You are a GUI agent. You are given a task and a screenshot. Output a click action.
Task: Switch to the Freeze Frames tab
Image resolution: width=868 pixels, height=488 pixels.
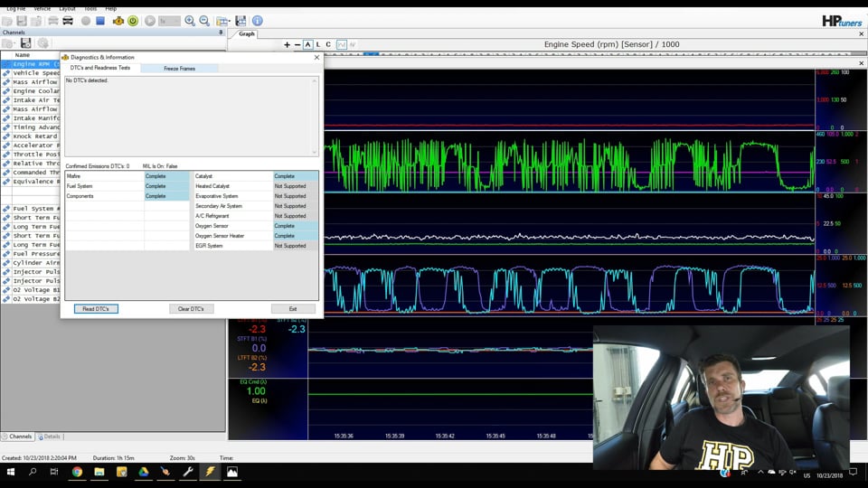(179, 68)
